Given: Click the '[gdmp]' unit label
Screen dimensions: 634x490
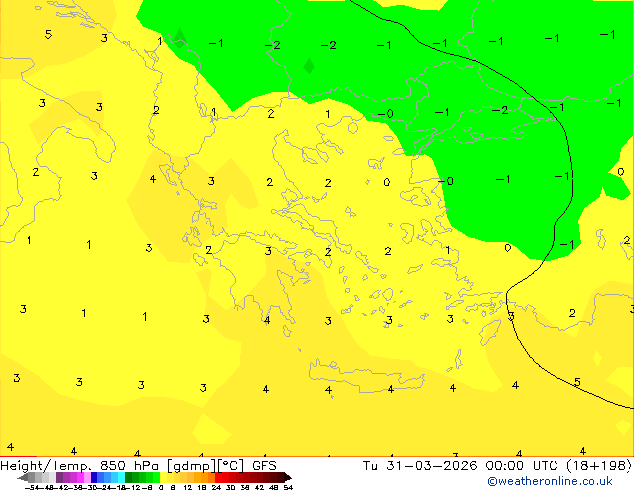Looking at the screenshot, I should (x=192, y=466).
